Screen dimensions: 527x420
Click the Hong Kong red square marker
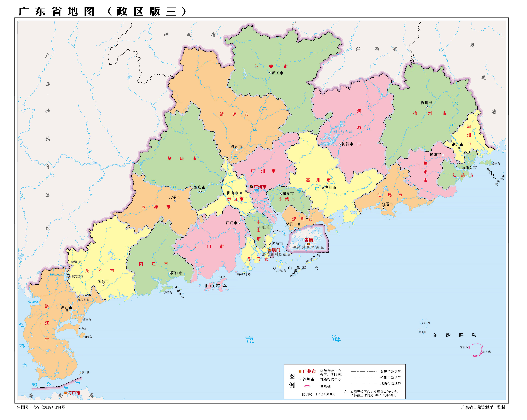[308, 244]
